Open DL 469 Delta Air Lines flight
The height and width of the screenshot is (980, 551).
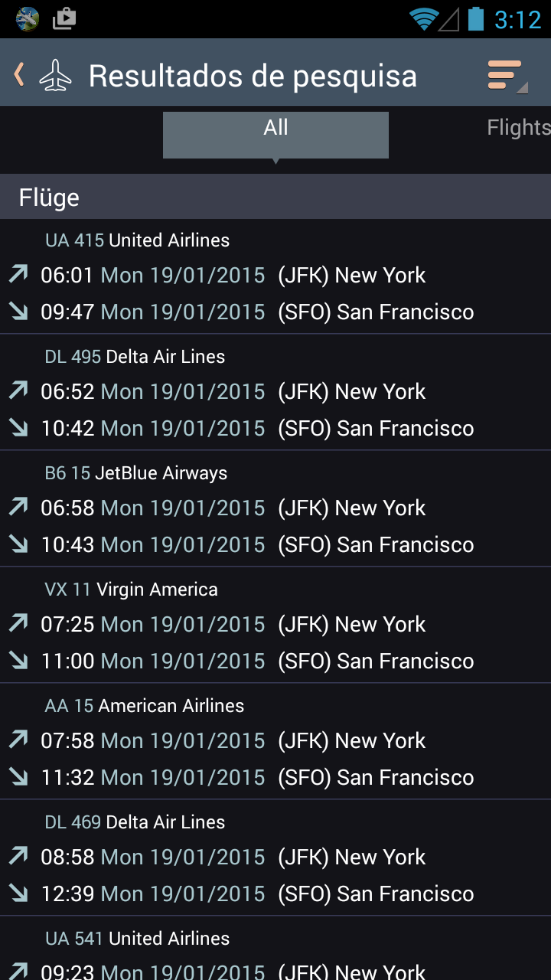pos(275,858)
